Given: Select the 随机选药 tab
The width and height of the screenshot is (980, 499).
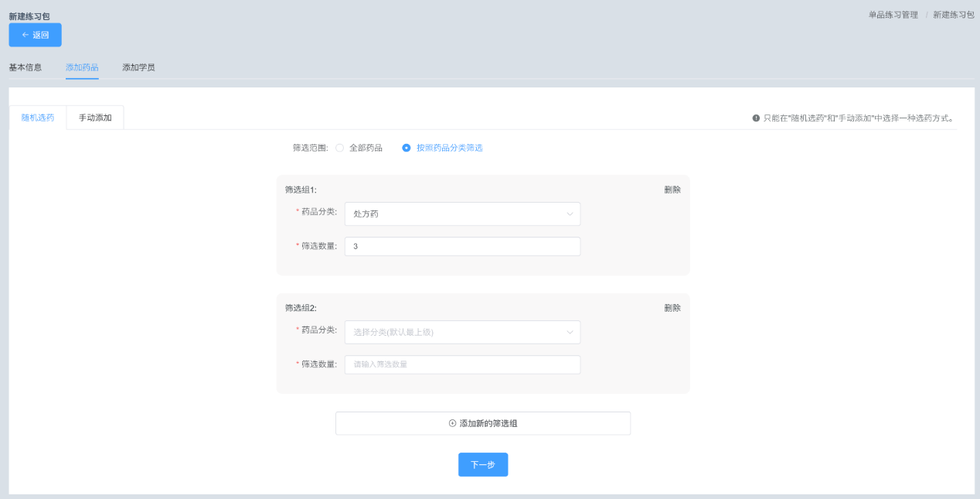Looking at the screenshot, I should [38, 118].
